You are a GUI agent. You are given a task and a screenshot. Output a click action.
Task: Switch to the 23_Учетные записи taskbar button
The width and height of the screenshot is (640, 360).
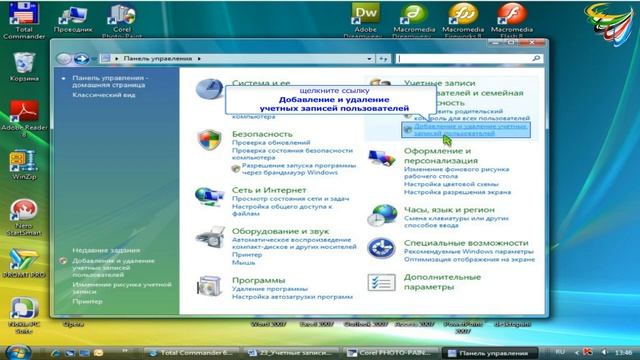coord(290,353)
